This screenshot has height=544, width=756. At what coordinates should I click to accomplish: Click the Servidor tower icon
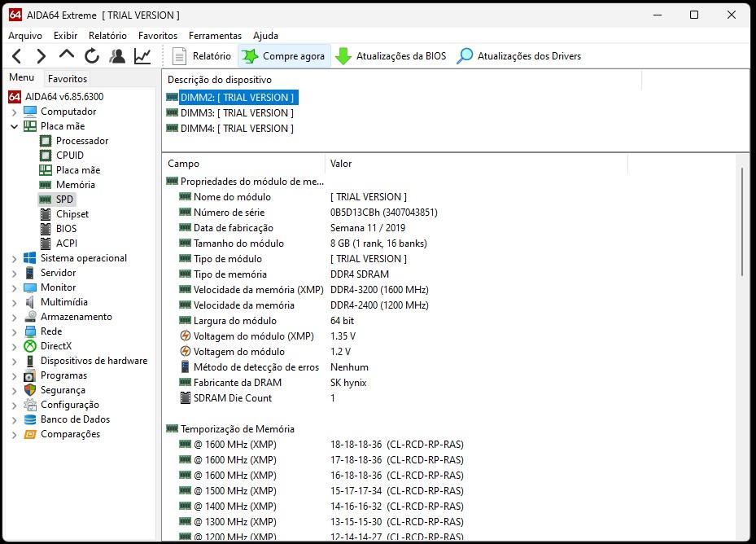30,273
